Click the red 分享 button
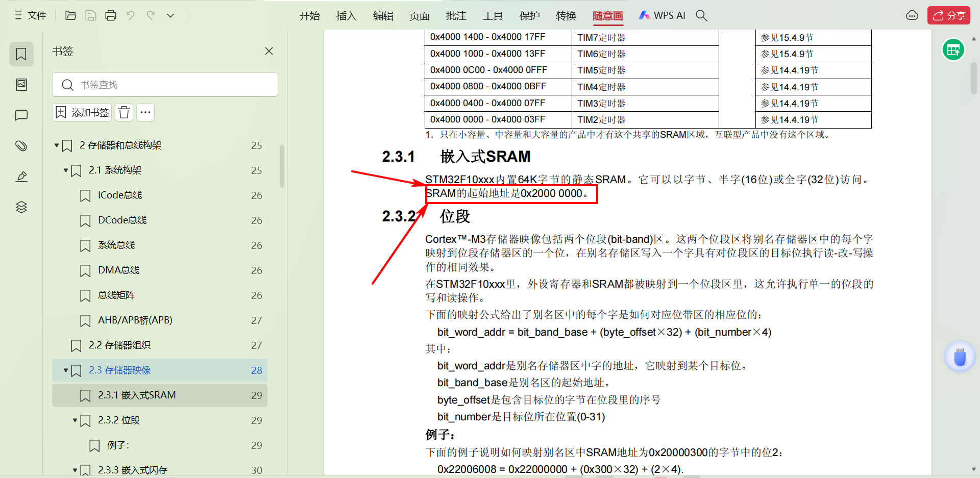 [x=949, y=15]
